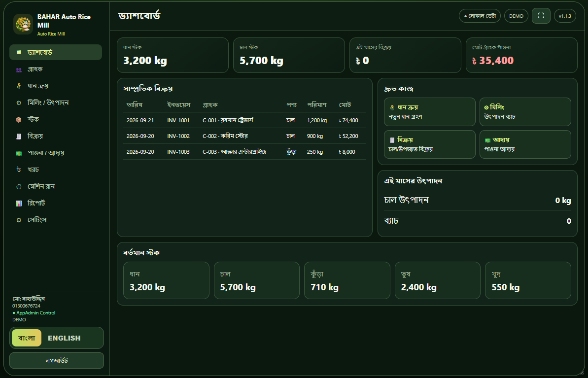Click the v1.1.3 version badge
Viewport: 588px width, 378px height.
565,16
